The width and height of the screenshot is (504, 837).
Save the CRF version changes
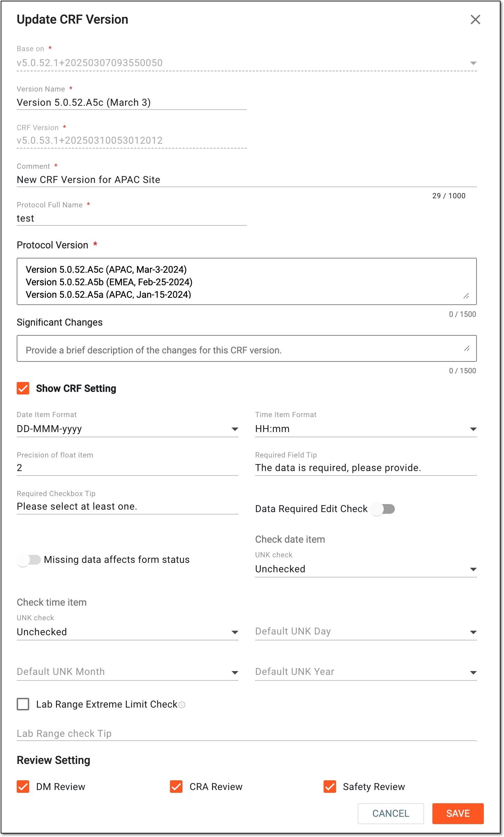coord(458,813)
